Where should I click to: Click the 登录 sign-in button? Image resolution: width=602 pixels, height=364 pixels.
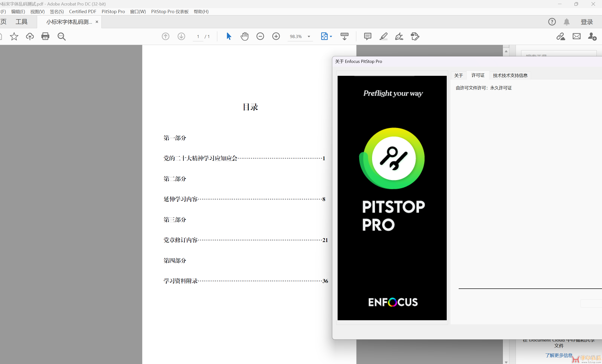coord(587,22)
